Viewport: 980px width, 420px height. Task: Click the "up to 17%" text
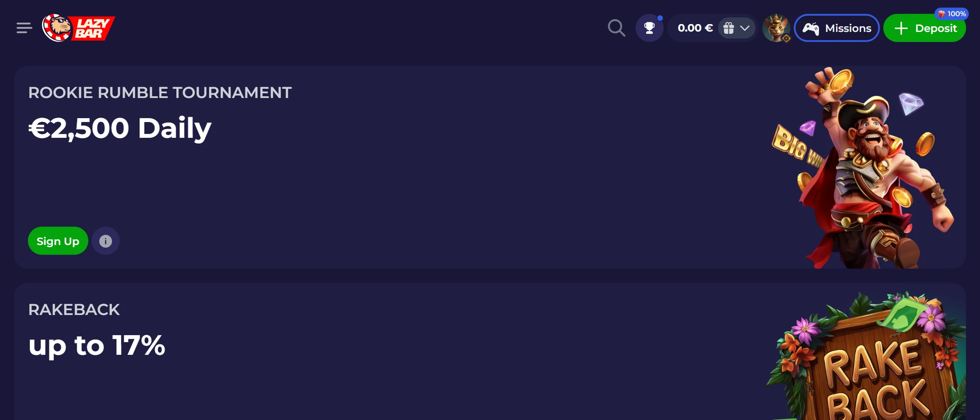pos(97,345)
